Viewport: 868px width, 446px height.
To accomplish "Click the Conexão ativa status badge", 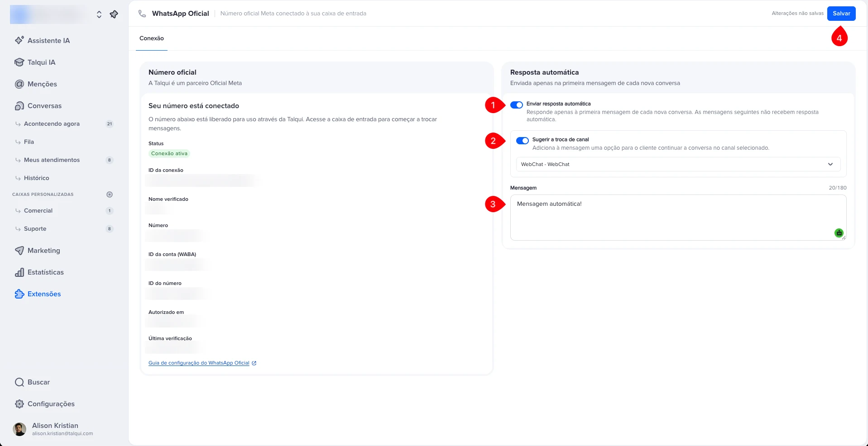I will tap(169, 153).
